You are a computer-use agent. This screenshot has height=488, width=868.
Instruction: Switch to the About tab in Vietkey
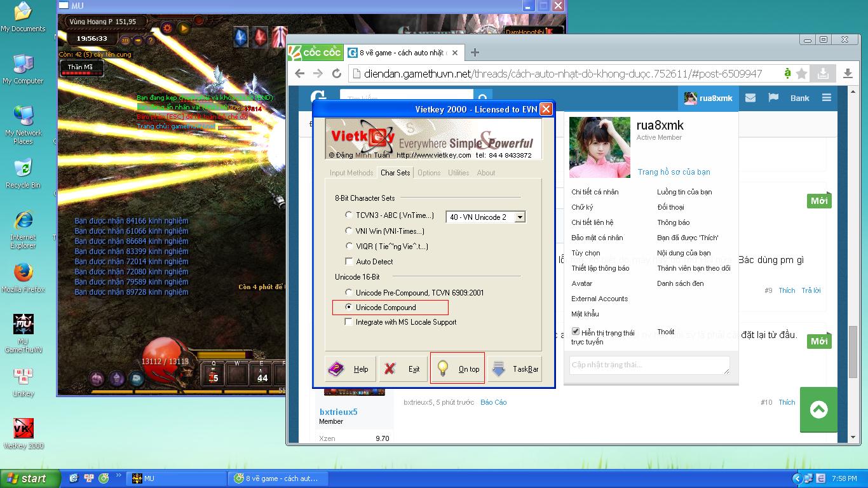pos(486,173)
